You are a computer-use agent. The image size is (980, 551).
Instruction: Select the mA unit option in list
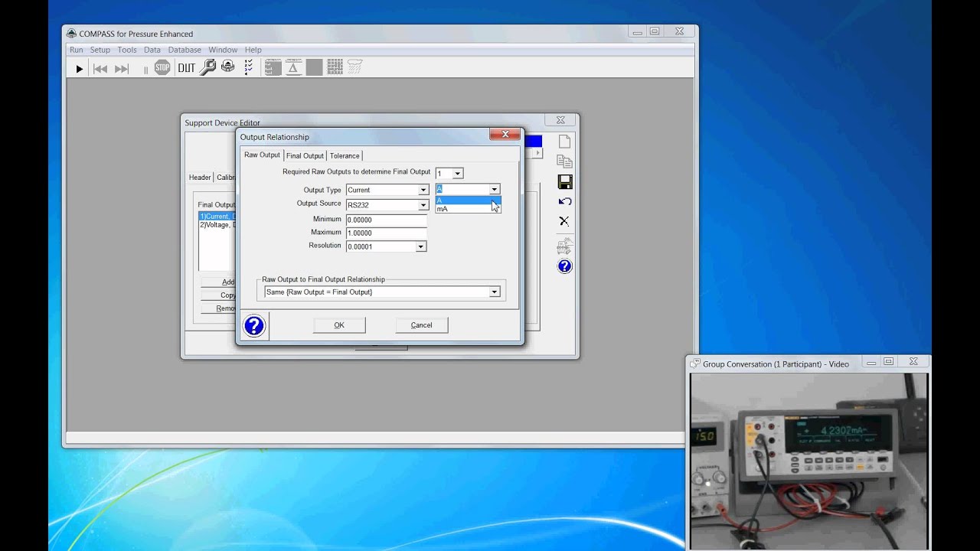click(x=467, y=209)
